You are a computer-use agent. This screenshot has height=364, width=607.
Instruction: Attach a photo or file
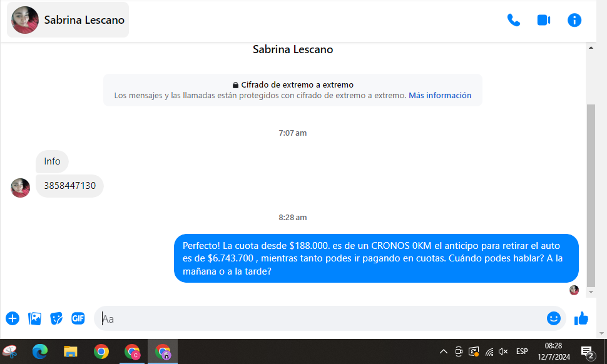[x=34, y=318]
